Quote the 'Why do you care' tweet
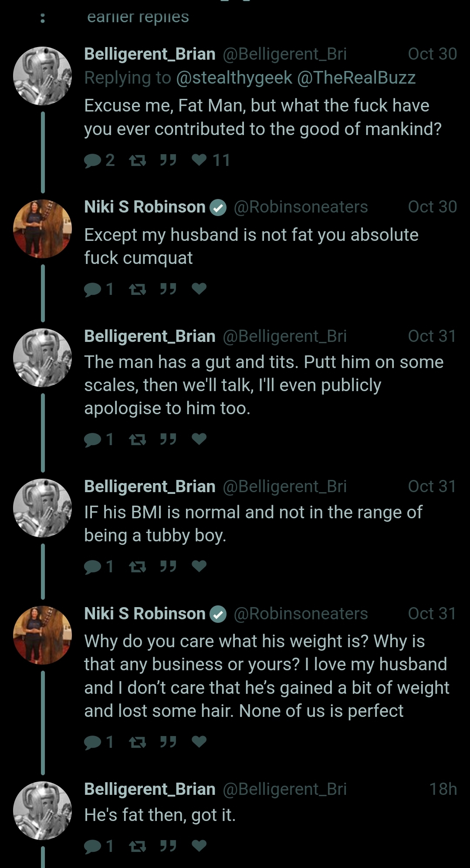The width and height of the screenshot is (470, 868). coord(168,741)
